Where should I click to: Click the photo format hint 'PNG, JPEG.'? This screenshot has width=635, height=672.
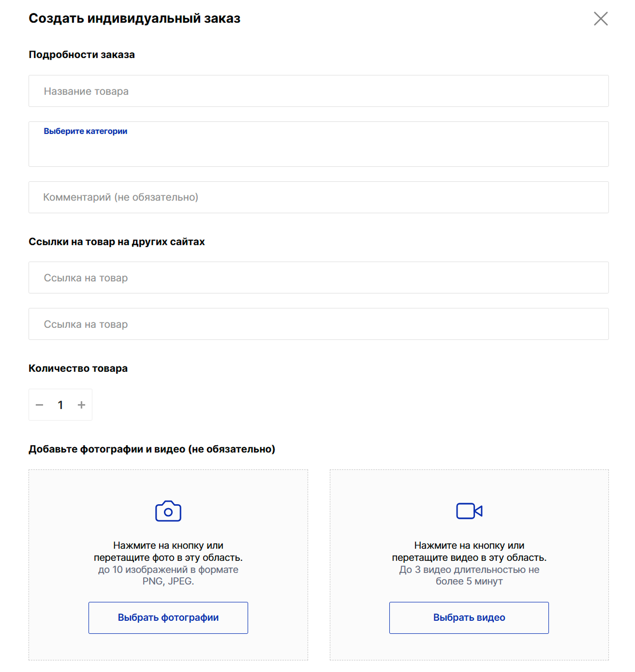coord(168,582)
